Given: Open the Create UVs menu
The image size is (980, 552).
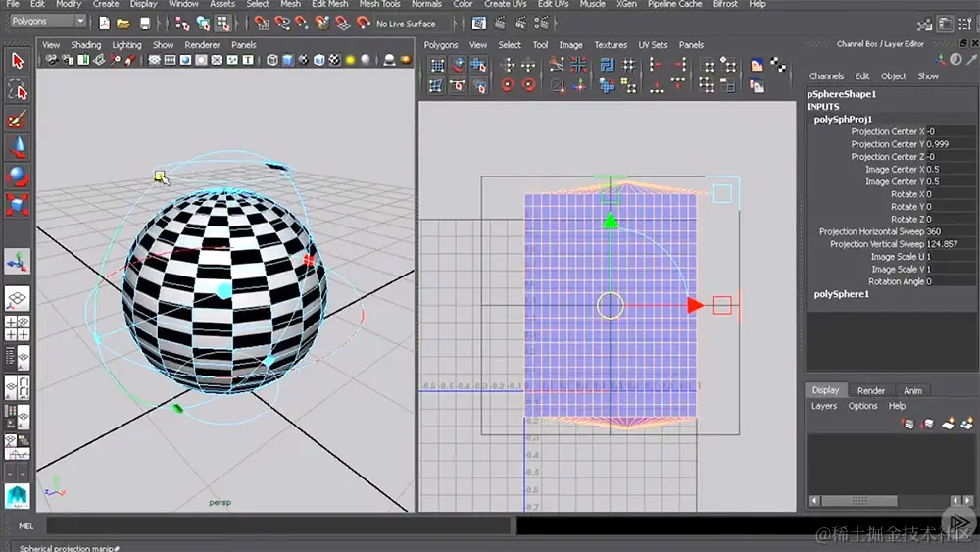Looking at the screenshot, I should [505, 4].
